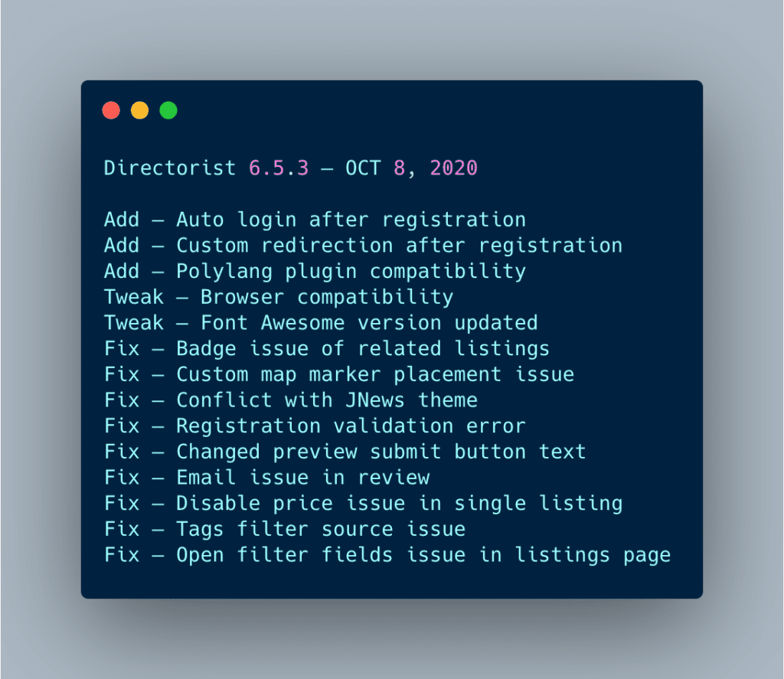Click the Custom map marker placement line
This screenshot has height=679, width=784.
[x=339, y=374]
